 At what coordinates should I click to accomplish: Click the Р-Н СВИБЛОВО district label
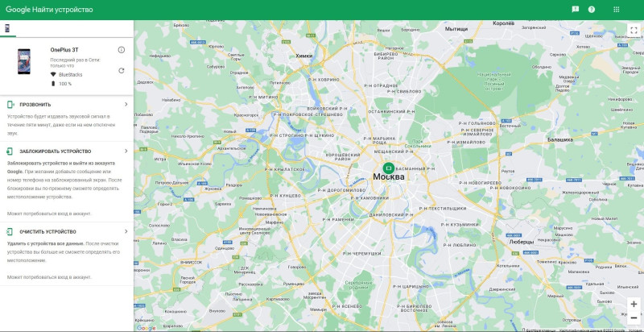[405, 91]
